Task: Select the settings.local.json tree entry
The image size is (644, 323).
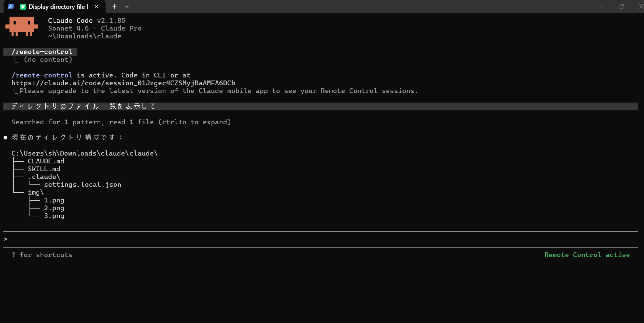Action: coord(82,184)
